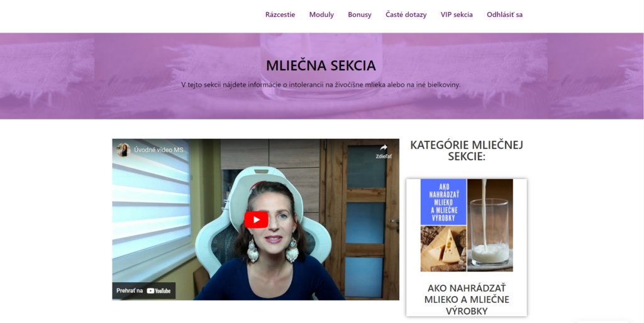Click the cheese photo in the category card
The width and height of the screenshot is (644, 323).
coord(443,248)
